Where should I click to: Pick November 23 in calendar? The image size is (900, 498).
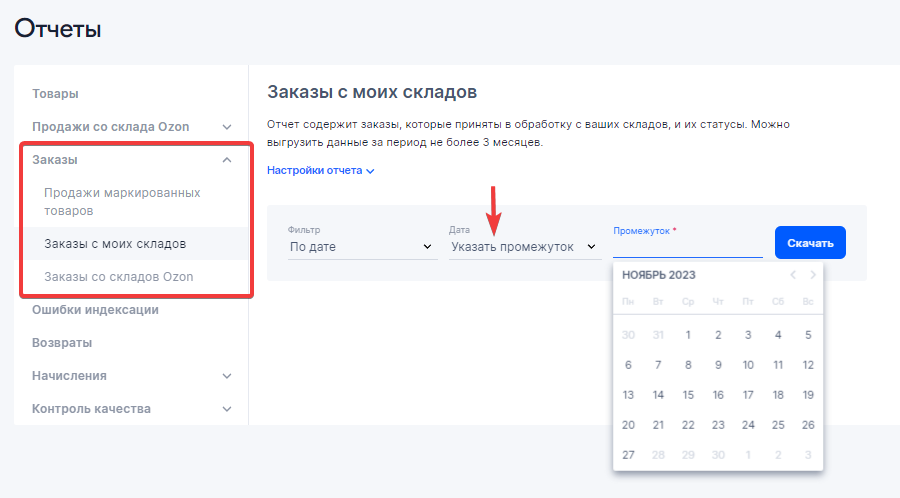718,425
